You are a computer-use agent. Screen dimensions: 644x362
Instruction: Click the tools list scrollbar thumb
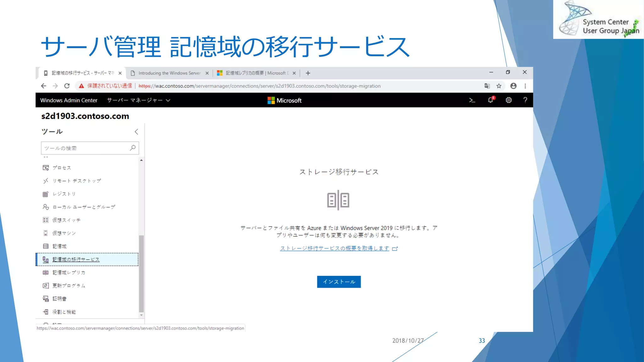(142, 273)
